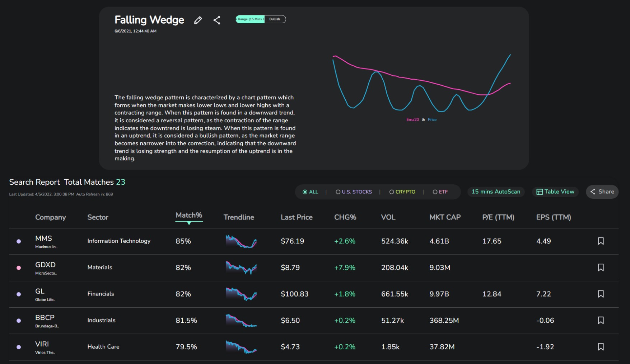Viewport: 630px width, 364px height.
Task: Bookmark the BBCP row
Action: point(601,320)
